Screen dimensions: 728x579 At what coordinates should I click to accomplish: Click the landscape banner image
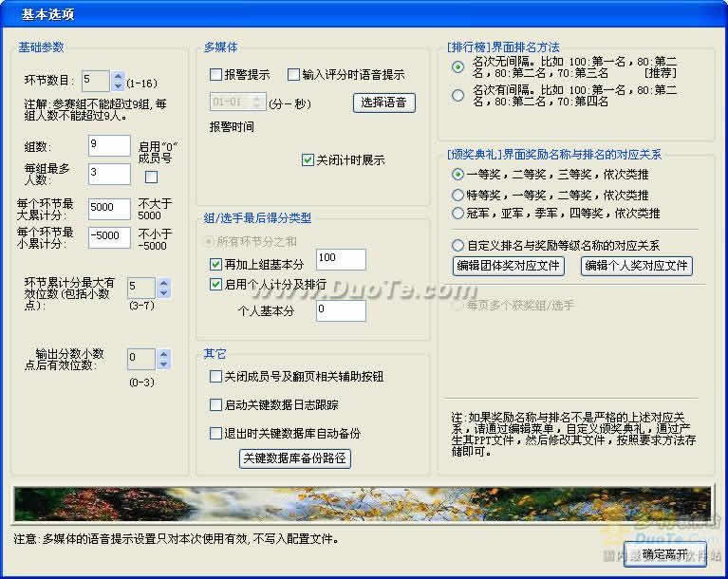(363, 504)
